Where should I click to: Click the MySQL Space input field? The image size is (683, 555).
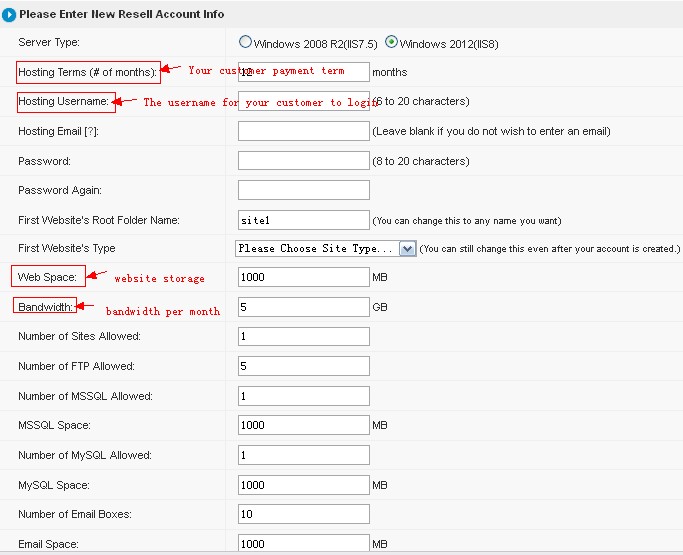303,485
